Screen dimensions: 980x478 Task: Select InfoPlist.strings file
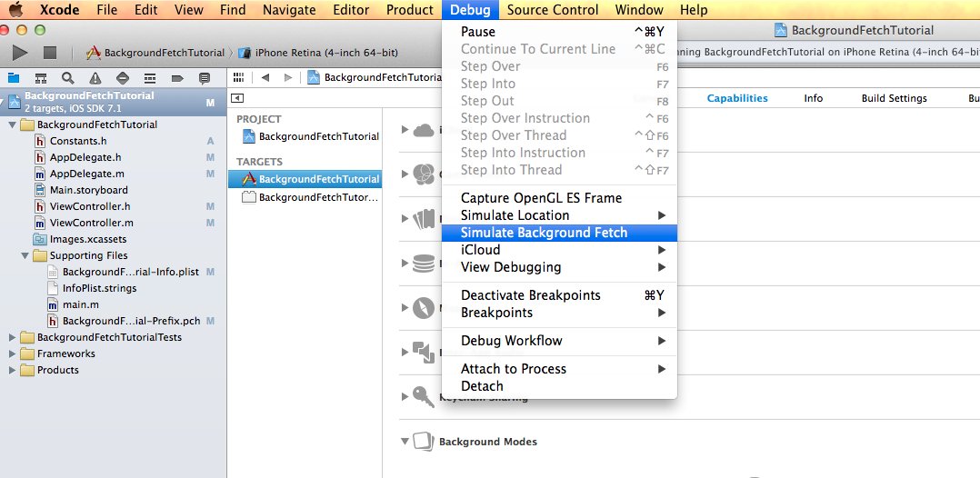99,288
